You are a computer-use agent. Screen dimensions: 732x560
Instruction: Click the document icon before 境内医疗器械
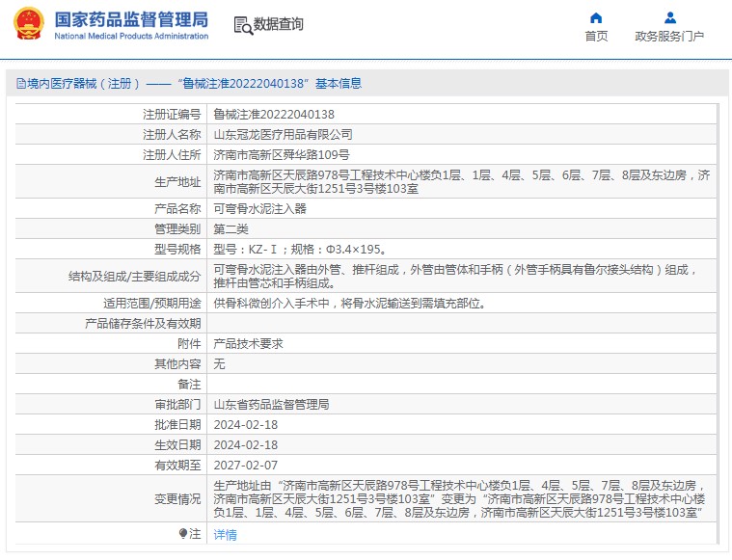point(21,84)
